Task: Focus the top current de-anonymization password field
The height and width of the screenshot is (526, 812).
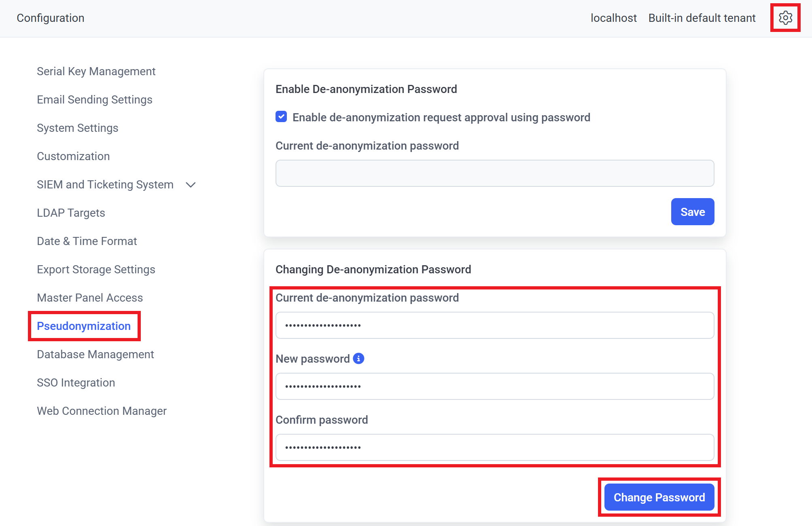Action: pos(494,173)
